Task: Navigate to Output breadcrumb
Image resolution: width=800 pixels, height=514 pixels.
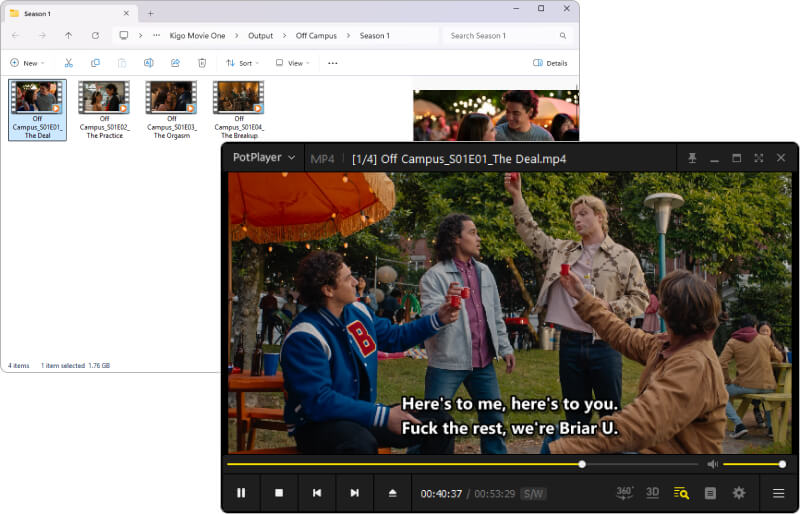Action: pos(260,36)
